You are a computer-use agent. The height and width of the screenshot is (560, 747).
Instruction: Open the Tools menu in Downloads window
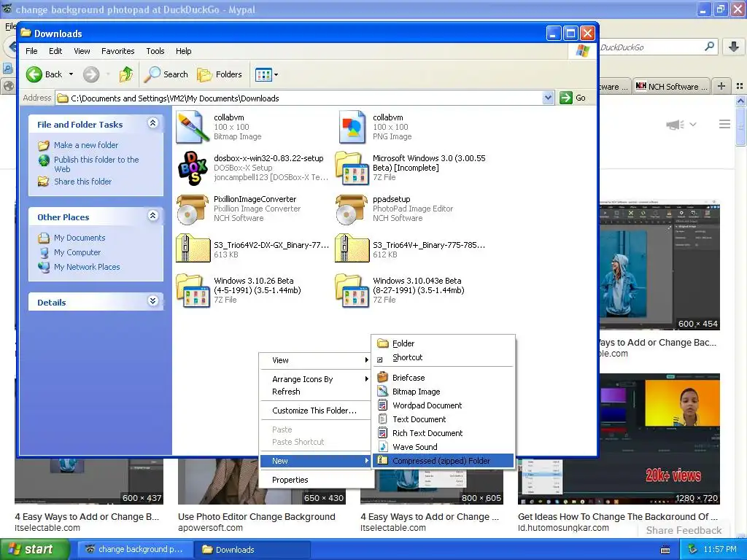[x=155, y=51]
